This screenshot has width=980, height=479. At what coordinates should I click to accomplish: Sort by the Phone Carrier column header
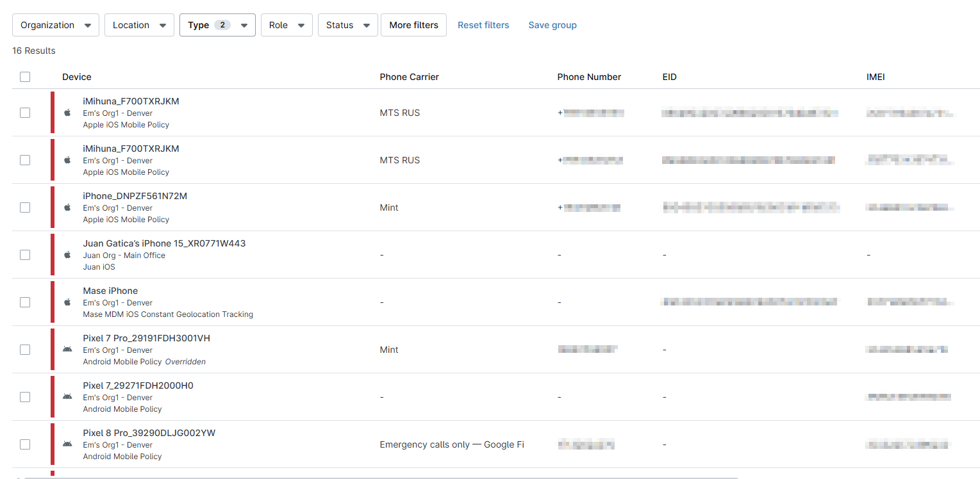(x=409, y=77)
